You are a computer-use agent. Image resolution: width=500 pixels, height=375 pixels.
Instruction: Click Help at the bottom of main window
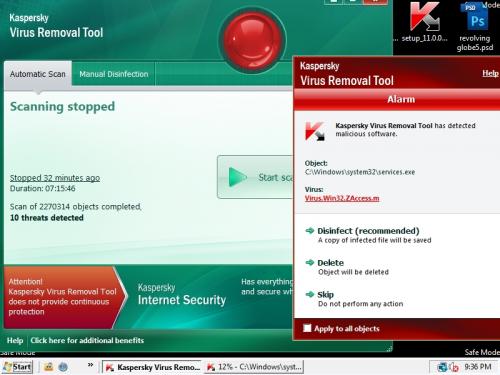click(x=15, y=340)
